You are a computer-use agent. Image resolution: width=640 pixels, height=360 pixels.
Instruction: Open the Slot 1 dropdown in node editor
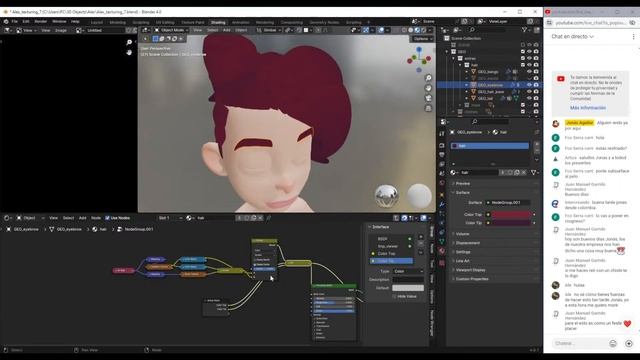click(170, 218)
